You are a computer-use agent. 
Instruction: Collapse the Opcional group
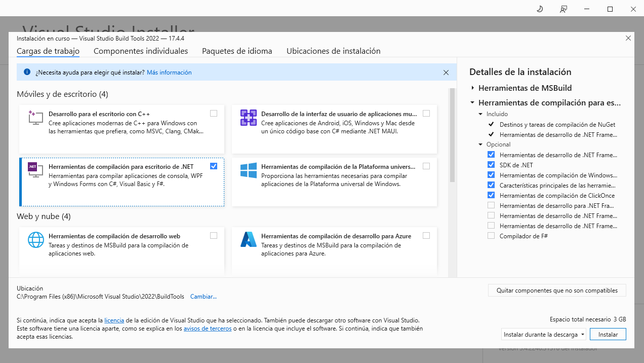click(x=481, y=144)
